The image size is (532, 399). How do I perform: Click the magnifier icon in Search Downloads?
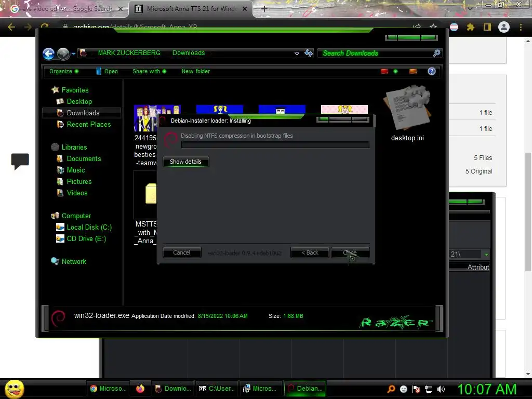point(436,53)
